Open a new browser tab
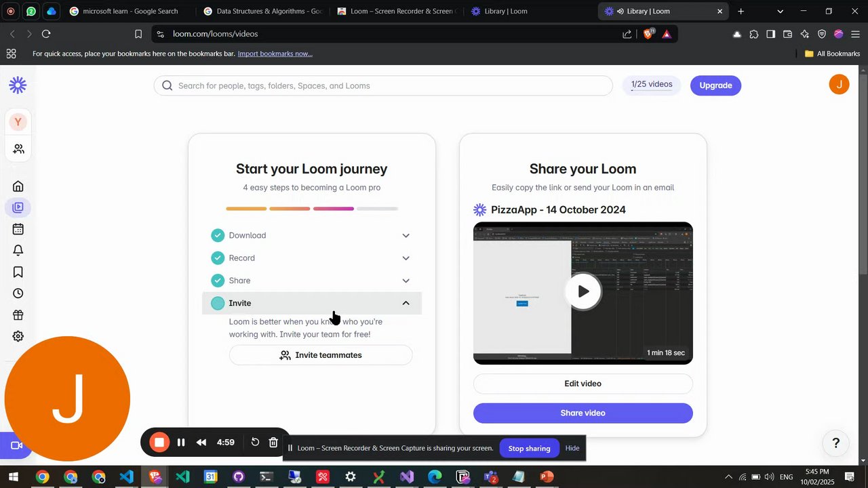Viewport: 868px width, 488px height. point(741,11)
